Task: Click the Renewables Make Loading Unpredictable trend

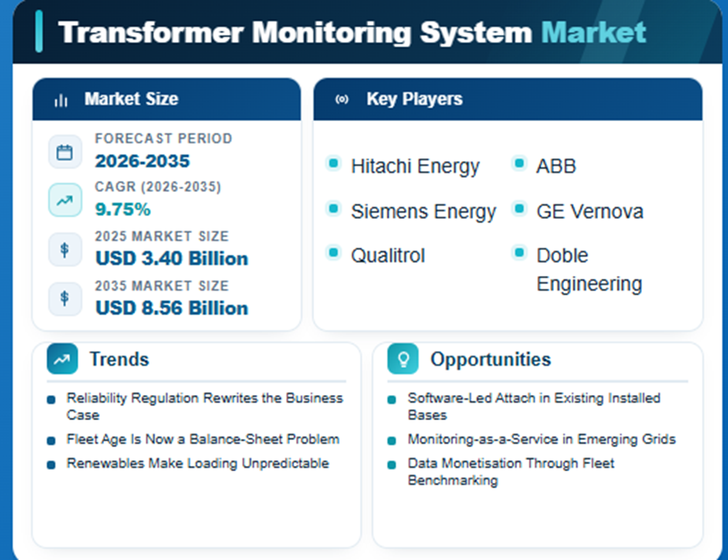Action: tap(198, 464)
